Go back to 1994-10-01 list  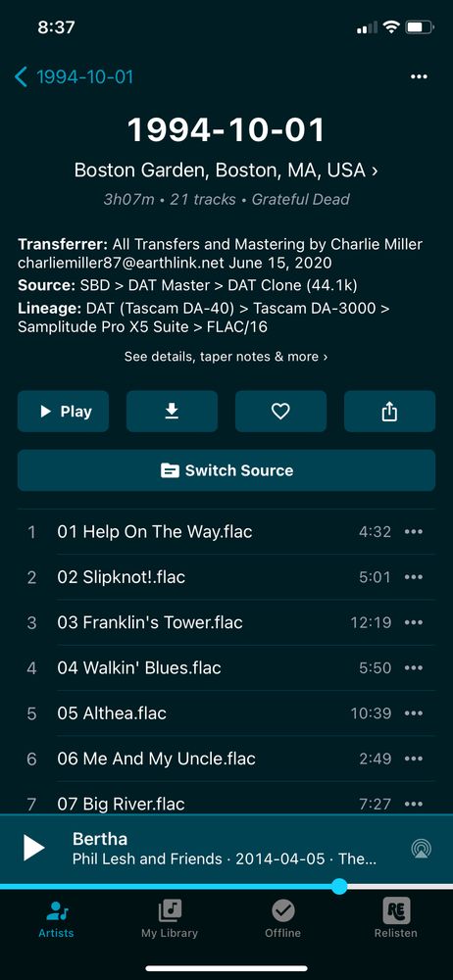coord(74,76)
